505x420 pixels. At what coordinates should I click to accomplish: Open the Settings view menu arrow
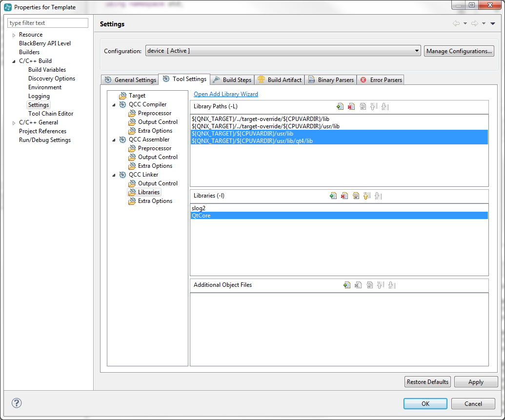click(493, 23)
